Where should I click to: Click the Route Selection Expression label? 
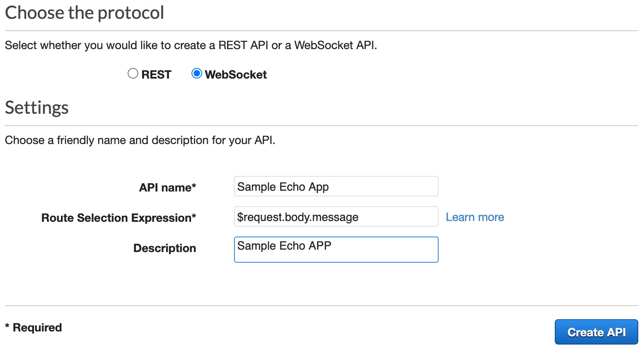pyautogui.click(x=118, y=218)
